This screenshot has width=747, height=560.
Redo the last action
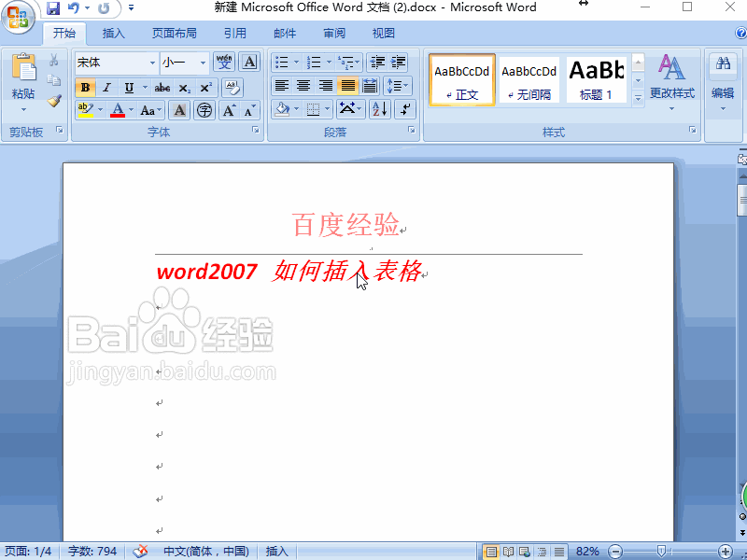103,7
